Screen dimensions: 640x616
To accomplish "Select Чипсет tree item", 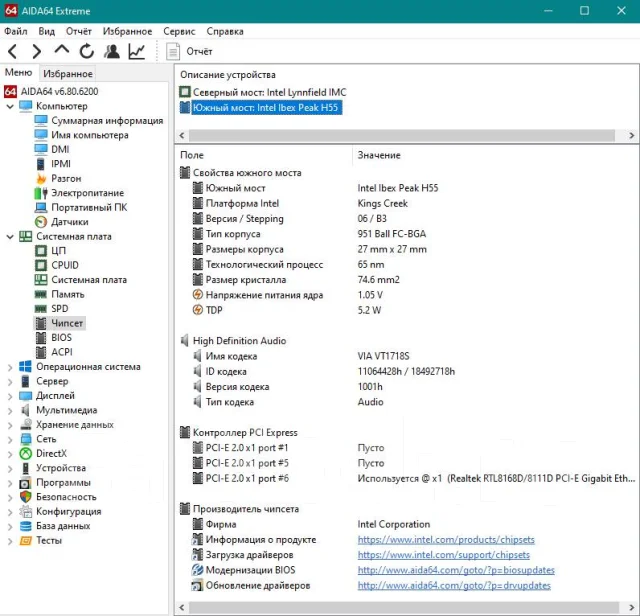I will pyautogui.click(x=67, y=323).
